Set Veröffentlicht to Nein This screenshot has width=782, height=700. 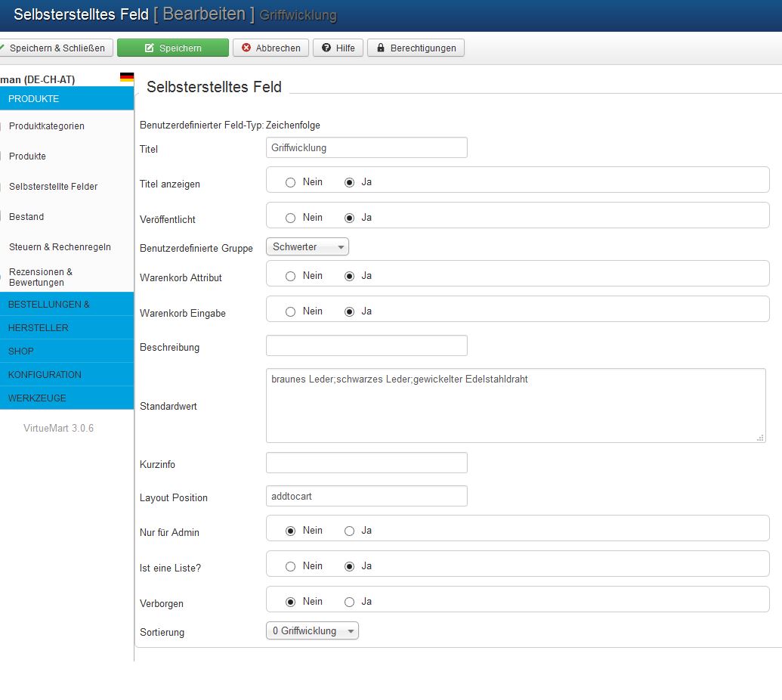291,218
